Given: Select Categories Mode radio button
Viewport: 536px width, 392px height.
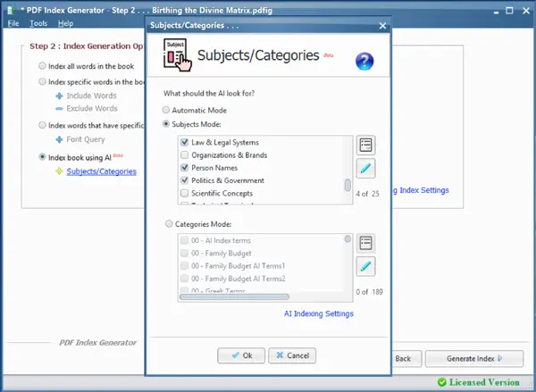Looking at the screenshot, I should pos(169,224).
